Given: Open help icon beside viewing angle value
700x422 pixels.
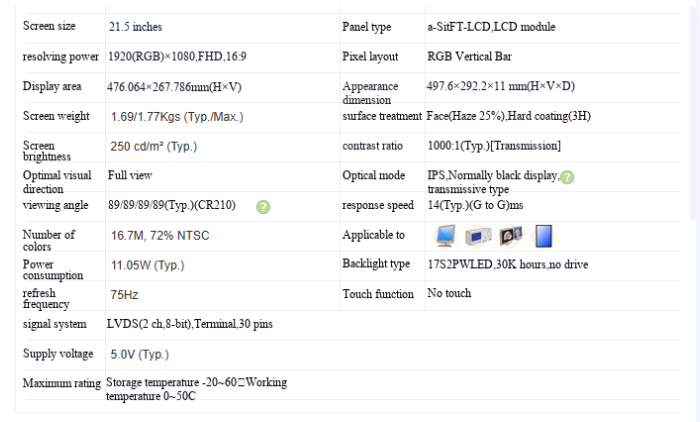Looking at the screenshot, I should 263,207.
